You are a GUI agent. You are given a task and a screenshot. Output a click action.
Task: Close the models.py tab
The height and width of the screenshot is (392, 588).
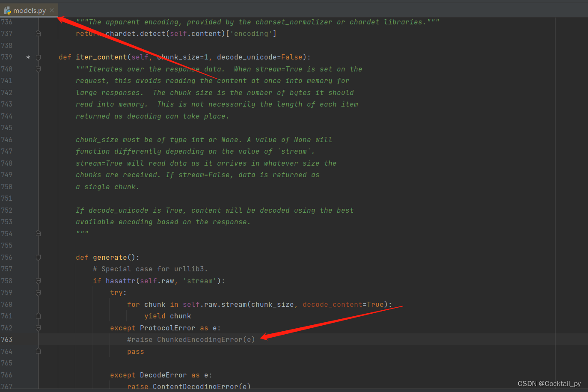coord(52,10)
